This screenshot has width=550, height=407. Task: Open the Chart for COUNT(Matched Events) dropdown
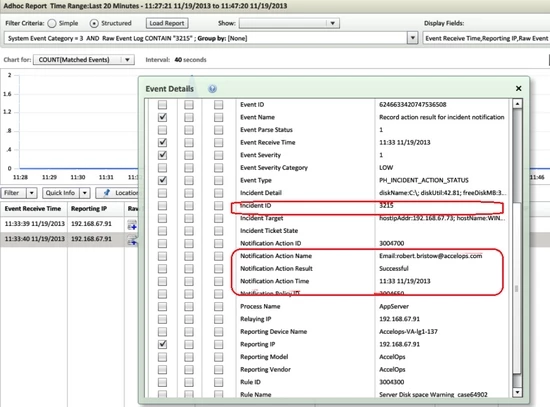[127, 60]
